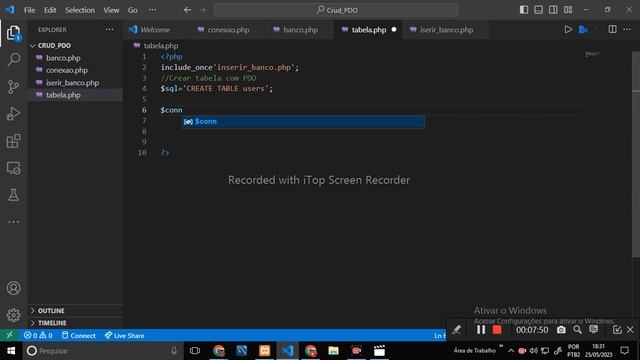Open the Accounts menu icon
The image size is (640, 360).
click(x=13, y=288)
